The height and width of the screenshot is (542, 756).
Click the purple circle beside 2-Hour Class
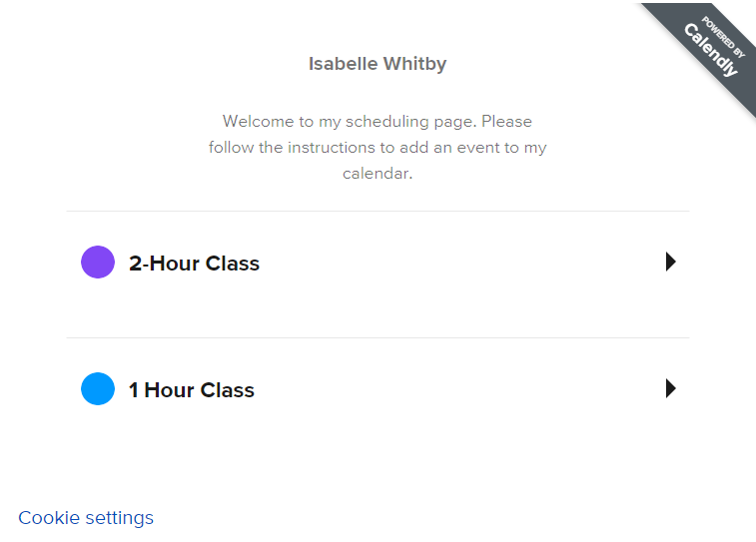pyautogui.click(x=98, y=263)
